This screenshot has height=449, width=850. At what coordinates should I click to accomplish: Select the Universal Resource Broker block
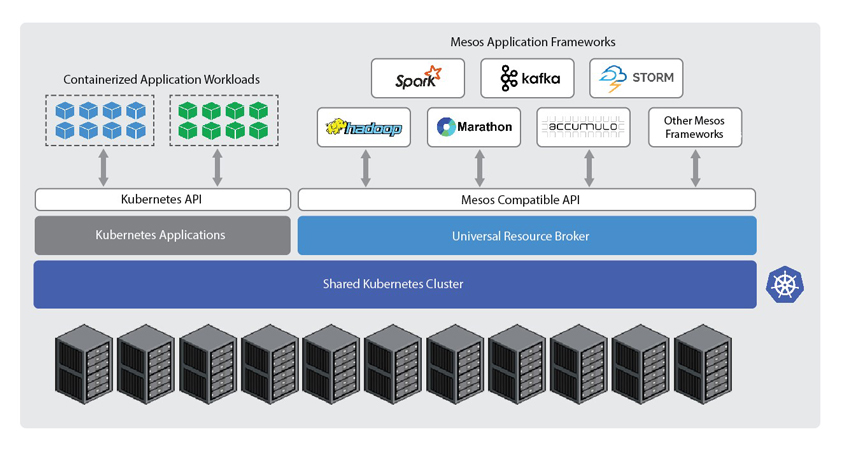tap(527, 236)
